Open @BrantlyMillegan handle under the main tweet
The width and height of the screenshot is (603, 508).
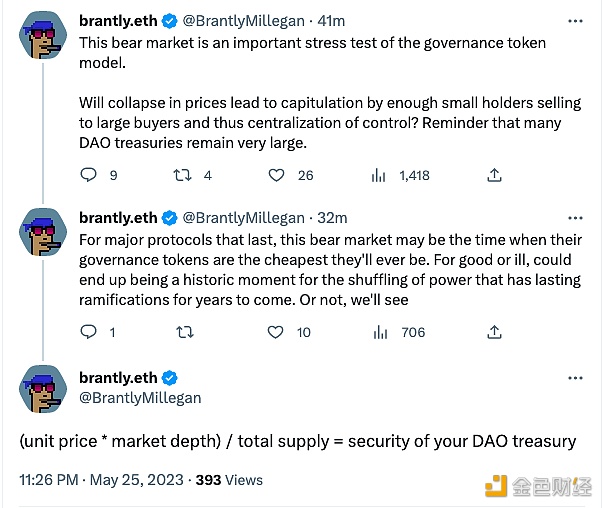[140, 397]
